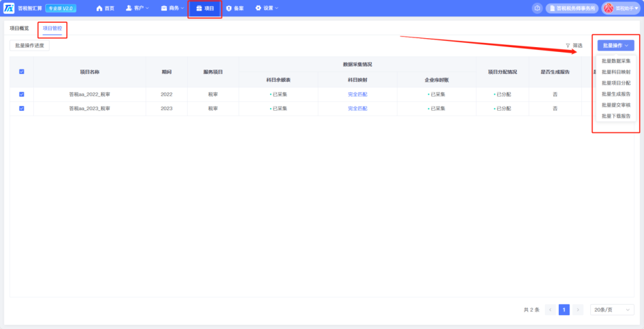This screenshot has width=644, height=329.
Task: Click page number 1 in pagination
Action: pos(564,310)
